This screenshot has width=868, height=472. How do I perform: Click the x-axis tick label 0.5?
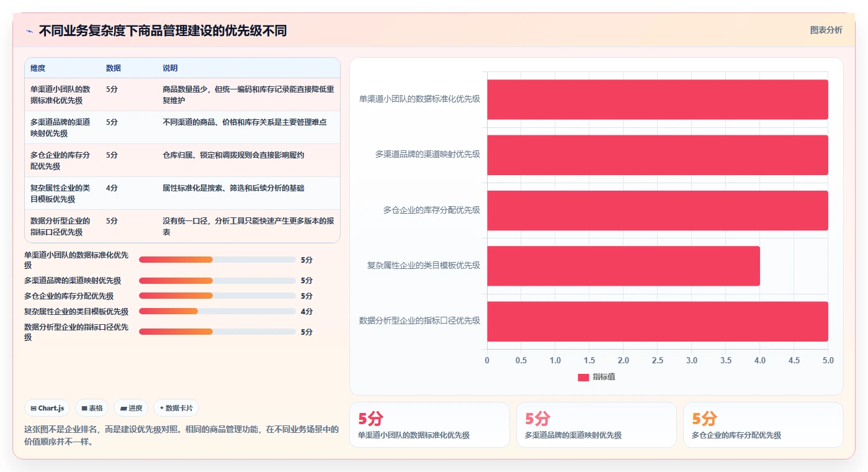[x=521, y=361]
